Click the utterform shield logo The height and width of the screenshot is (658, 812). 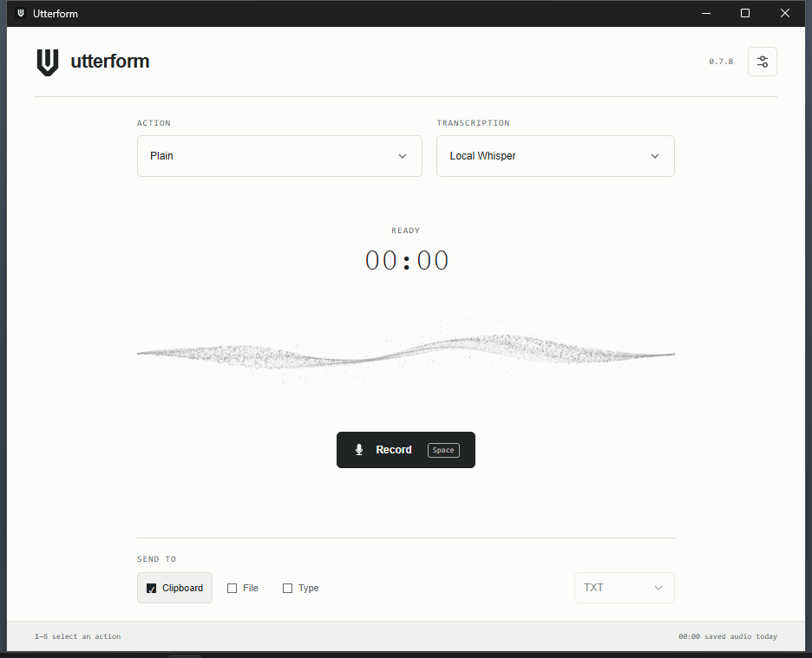[47, 62]
